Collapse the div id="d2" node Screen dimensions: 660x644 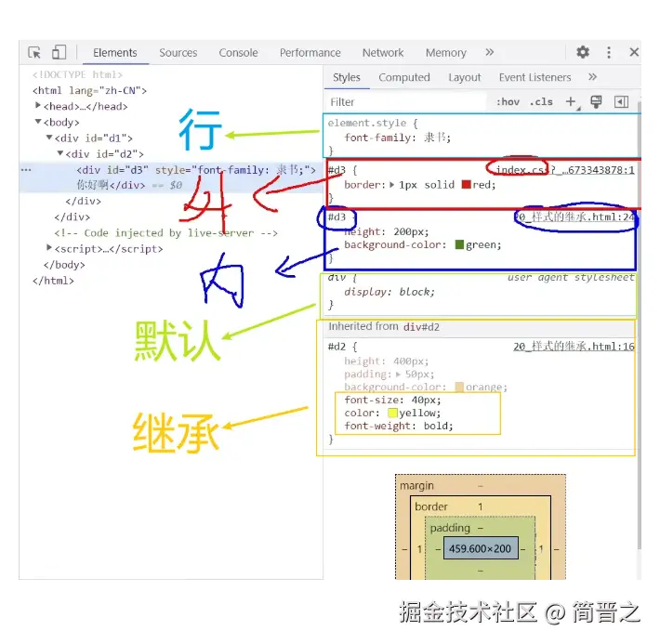point(60,153)
